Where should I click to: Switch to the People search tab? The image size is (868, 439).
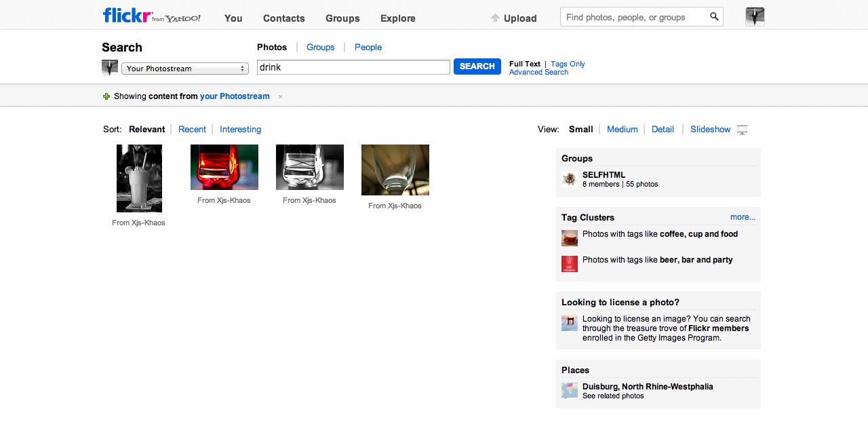point(368,47)
